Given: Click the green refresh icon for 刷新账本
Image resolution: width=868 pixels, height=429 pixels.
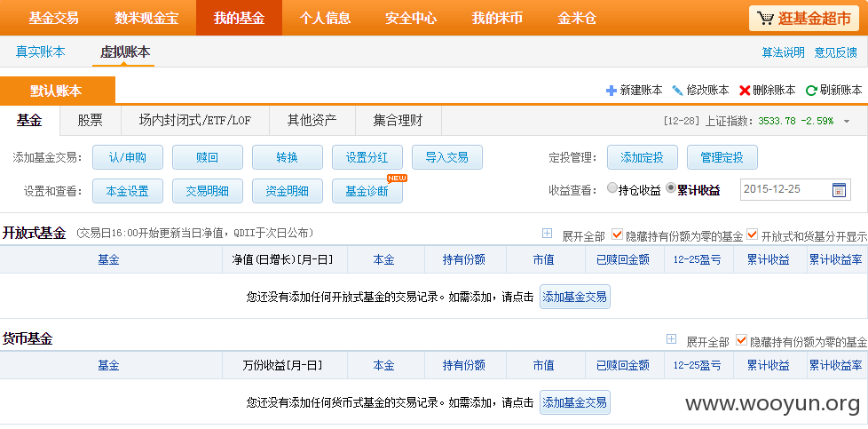Looking at the screenshot, I should 811,91.
